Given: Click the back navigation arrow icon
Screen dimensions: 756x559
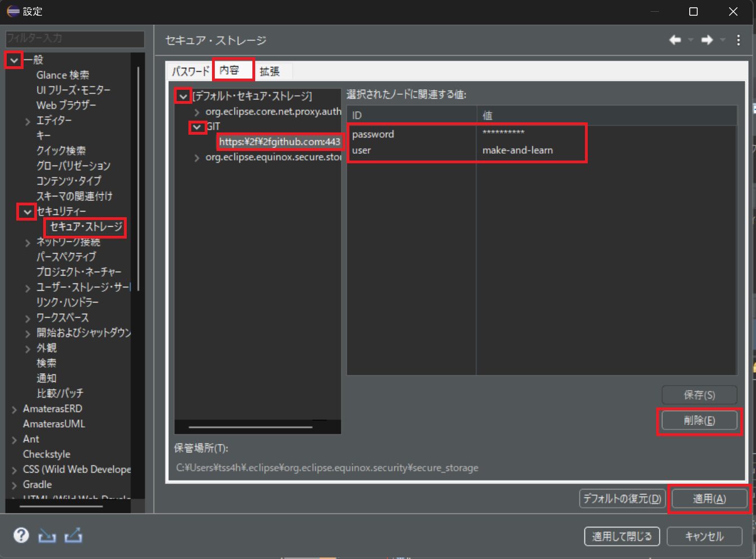Looking at the screenshot, I should click(675, 40).
